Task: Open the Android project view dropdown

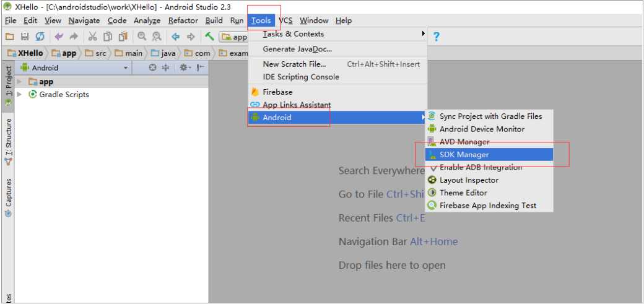Action: click(x=75, y=67)
